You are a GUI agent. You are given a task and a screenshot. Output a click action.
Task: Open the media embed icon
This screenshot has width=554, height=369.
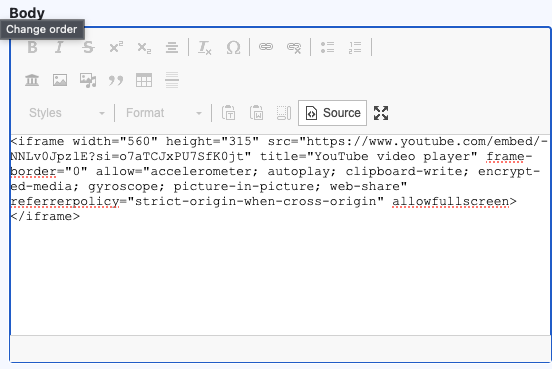point(88,80)
